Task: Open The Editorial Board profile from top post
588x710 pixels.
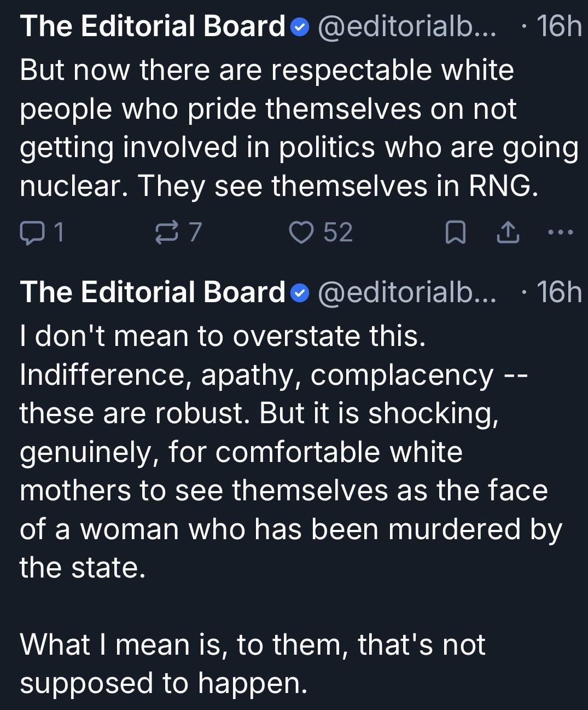Action: click(x=153, y=27)
